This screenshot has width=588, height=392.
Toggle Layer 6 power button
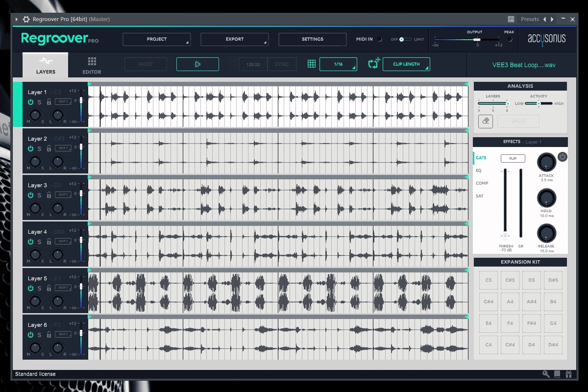tap(30, 335)
